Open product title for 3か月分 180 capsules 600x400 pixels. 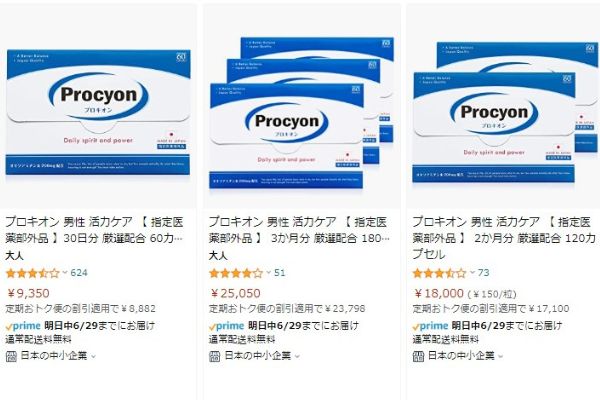point(299,230)
